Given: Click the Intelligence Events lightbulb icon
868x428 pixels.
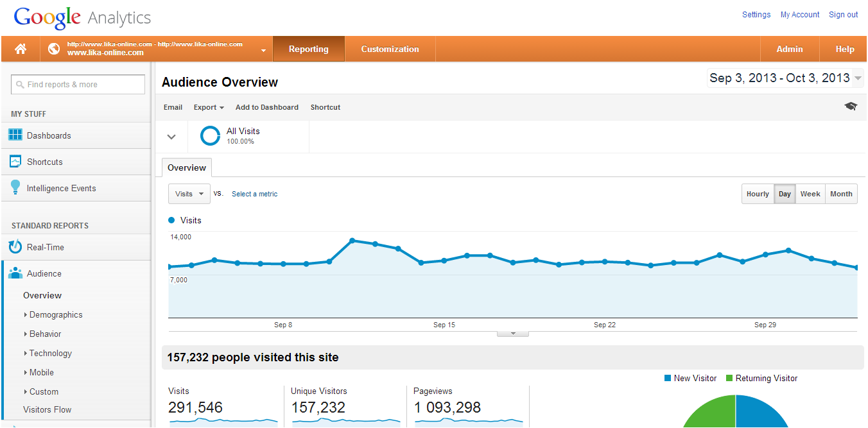Looking at the screenshot, I should tap(15, 187).
